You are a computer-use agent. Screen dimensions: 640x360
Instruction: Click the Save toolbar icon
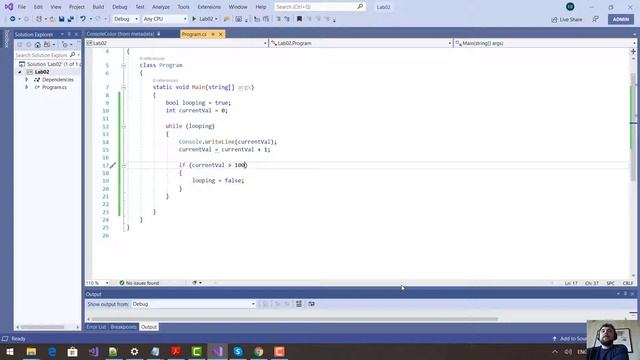tap(61, 19)
